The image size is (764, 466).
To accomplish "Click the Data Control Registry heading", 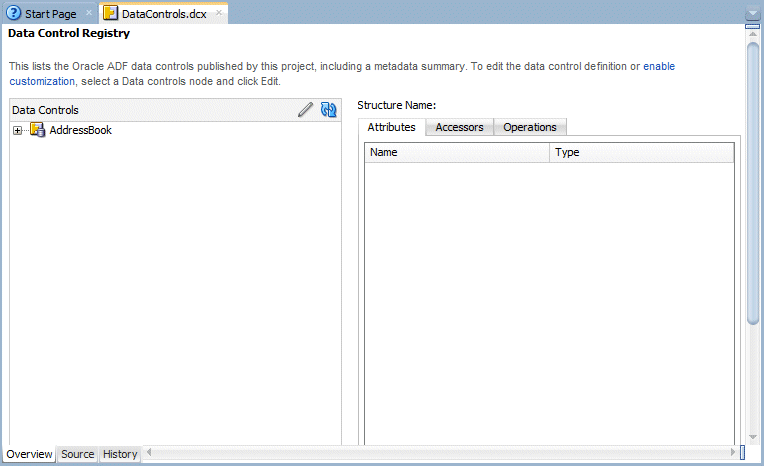I will tap(69, 33).
